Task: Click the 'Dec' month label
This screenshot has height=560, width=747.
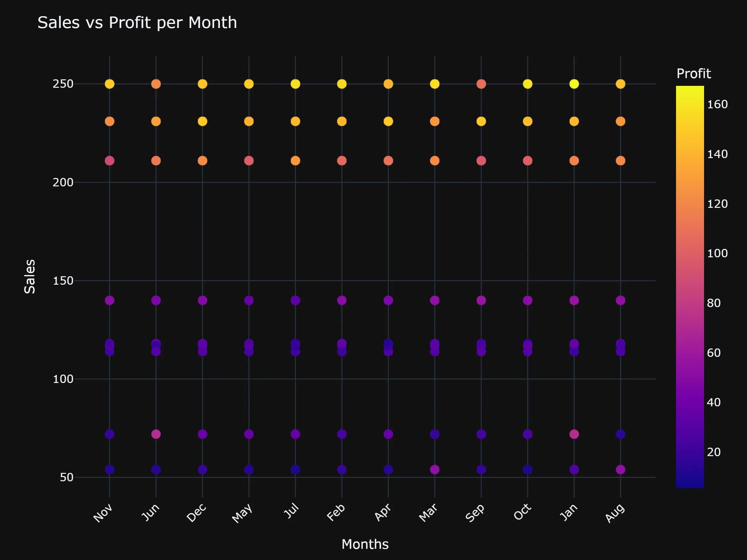Action: [x=196, y=513]
